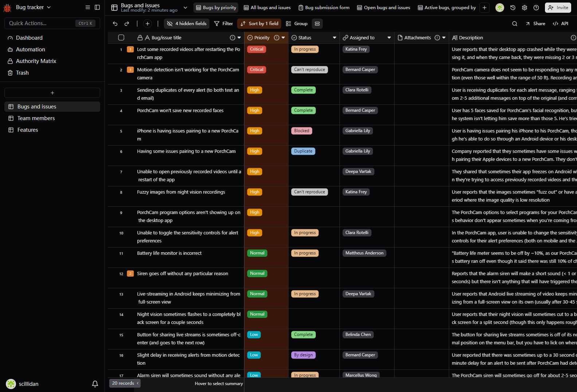Open row height settings icon
The height and width of the screenshot is (392, 577).
tap(317, 24)
